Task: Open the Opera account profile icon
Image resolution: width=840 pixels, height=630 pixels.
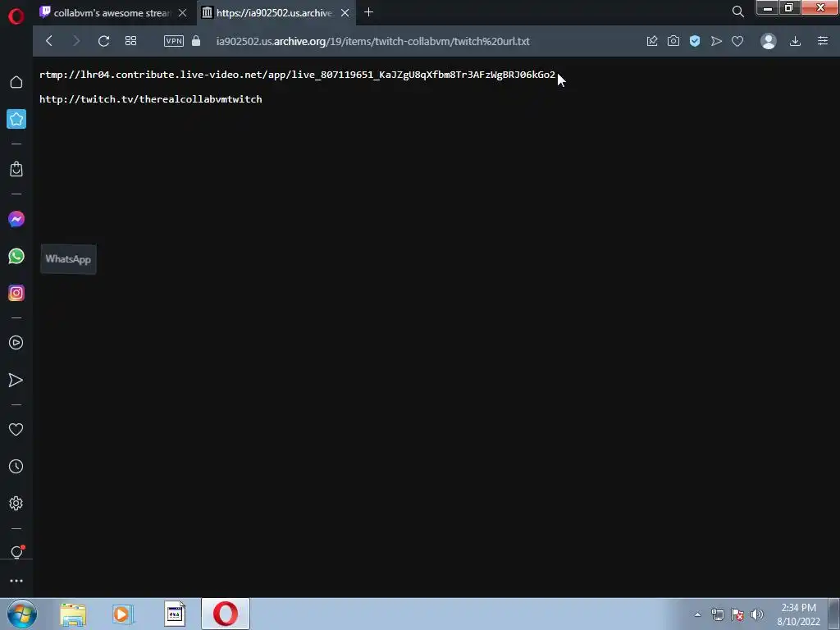Action: coord(768,41)
